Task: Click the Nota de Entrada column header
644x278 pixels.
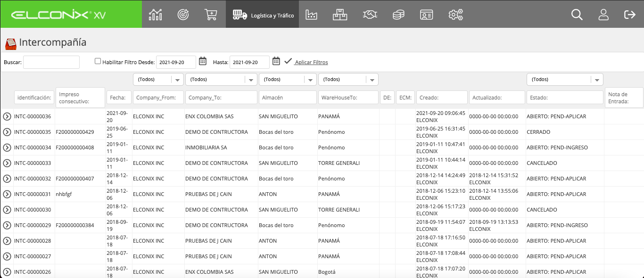Action: [x=624, y=98]
